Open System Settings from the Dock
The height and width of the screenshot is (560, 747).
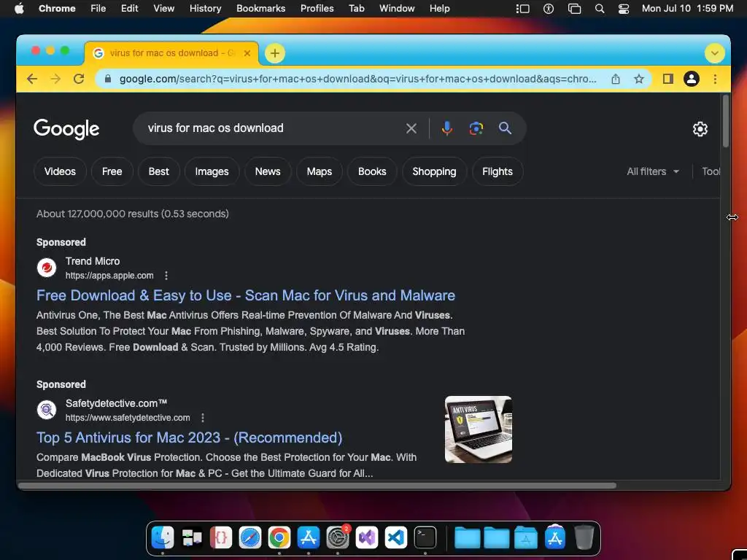(x=338, y=537)
